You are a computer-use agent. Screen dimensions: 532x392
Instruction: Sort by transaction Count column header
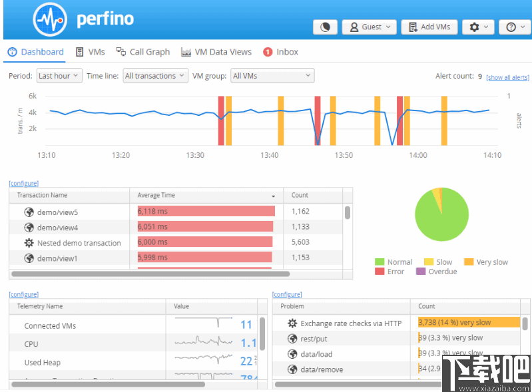[313, 195]
